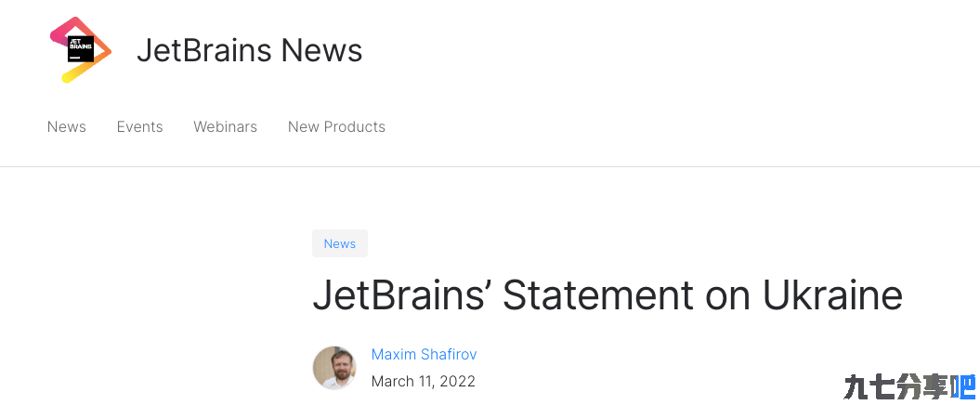980x405 pixels.
Task: Click the March 11, 2022 publish date
Action: click(424, 381)
